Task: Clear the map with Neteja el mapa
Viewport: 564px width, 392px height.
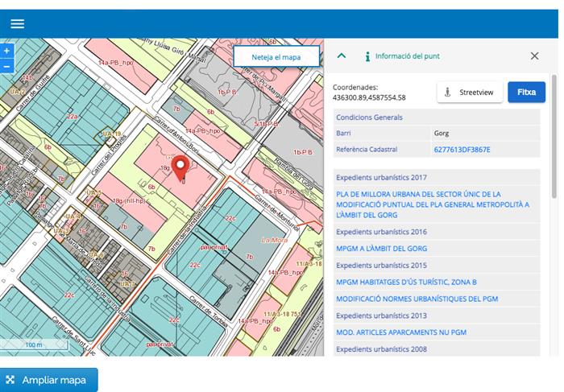Action: click(276, 57)
